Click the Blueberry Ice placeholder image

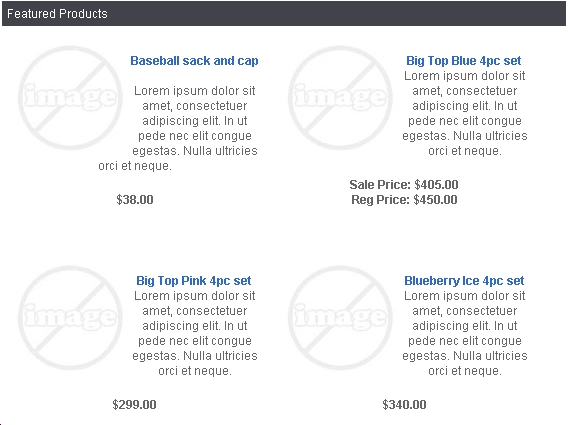[340, 318]
